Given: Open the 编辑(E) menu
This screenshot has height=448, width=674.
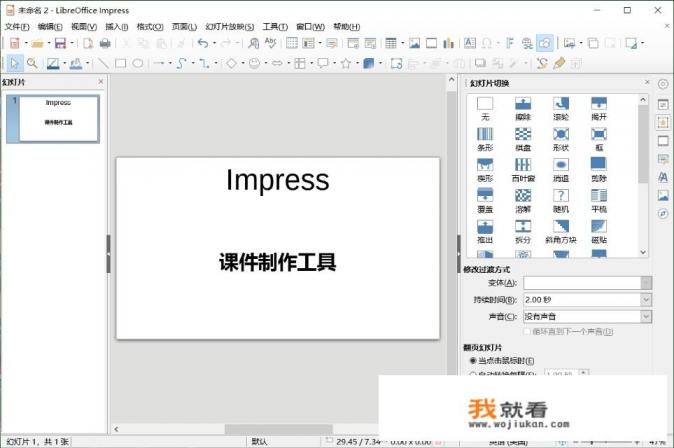Looking at the screenshot, I should pos(50,27).
